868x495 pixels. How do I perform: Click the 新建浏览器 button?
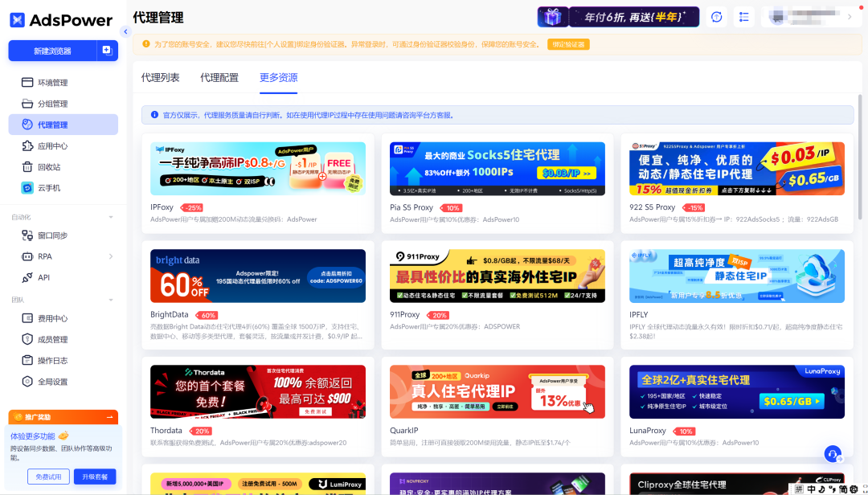pos(52,51)
